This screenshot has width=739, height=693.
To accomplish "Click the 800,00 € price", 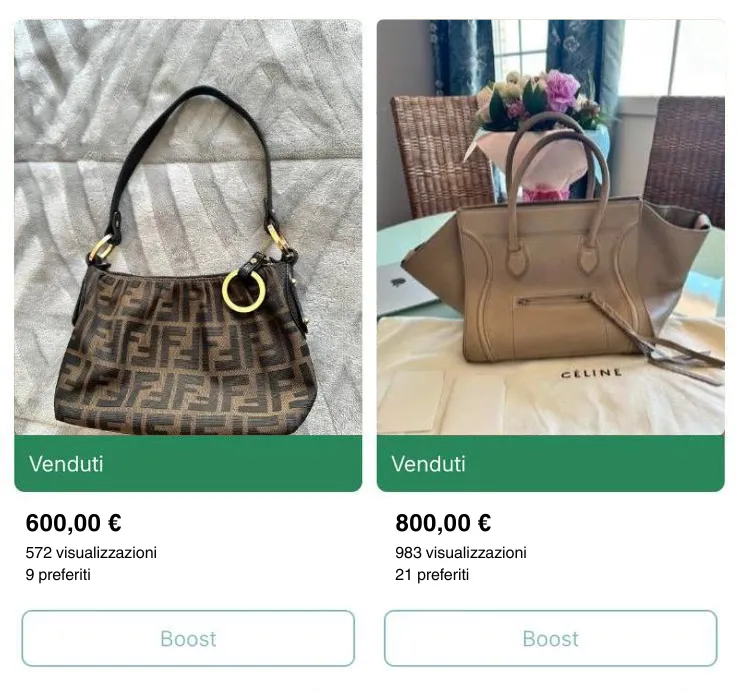I will point(443,523).
